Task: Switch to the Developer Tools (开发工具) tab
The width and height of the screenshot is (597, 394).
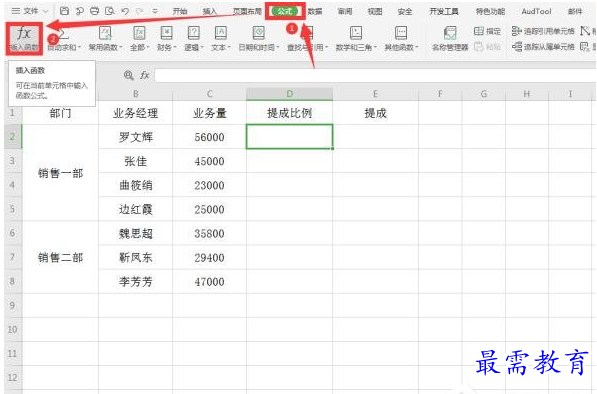Action: [444, 11]
